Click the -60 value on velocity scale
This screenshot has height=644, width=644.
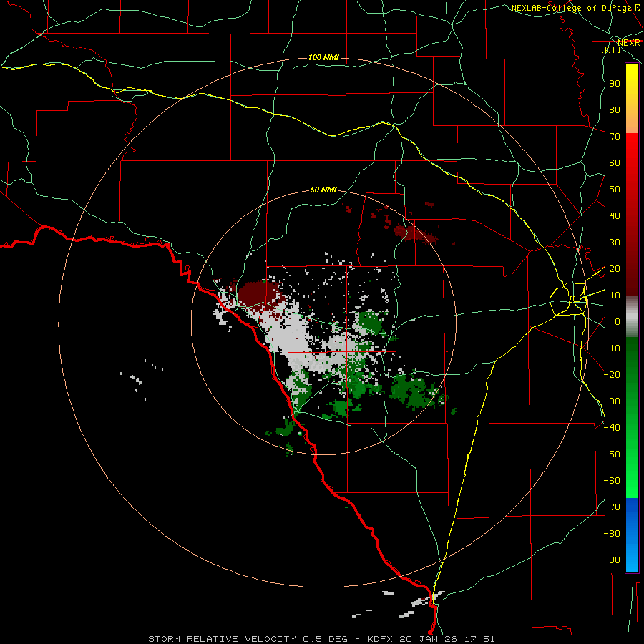pos(612,481)
